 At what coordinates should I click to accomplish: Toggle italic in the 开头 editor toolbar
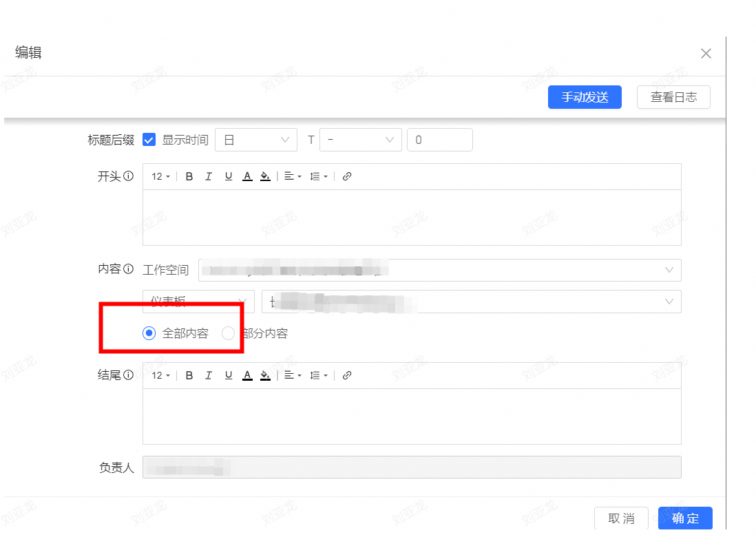tap(209, 176)
